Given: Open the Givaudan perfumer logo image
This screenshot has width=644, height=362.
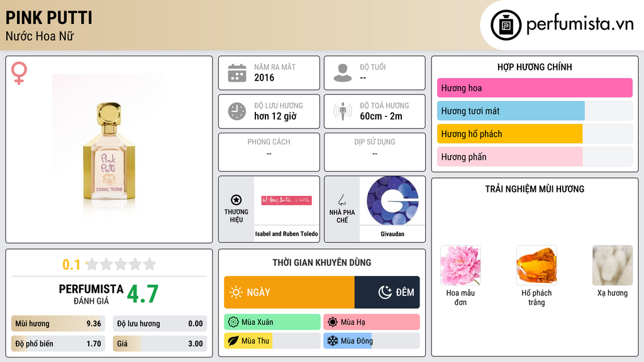Looking at the screenshot, I should [392, 200].
